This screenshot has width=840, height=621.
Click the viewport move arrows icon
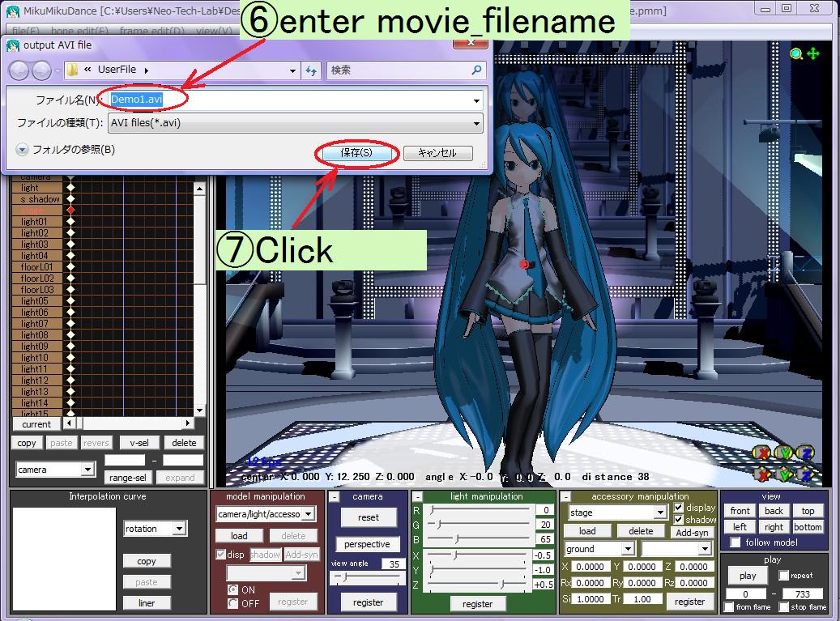click(x=812, y=53)
